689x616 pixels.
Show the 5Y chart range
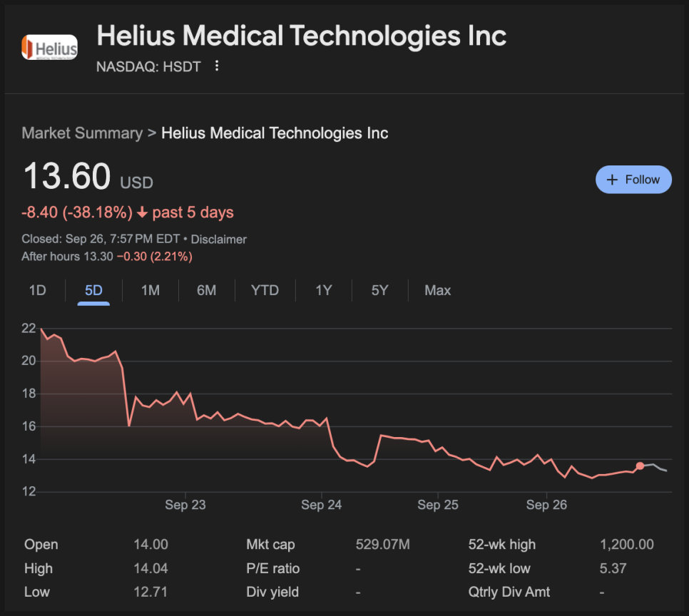point(380,290)
